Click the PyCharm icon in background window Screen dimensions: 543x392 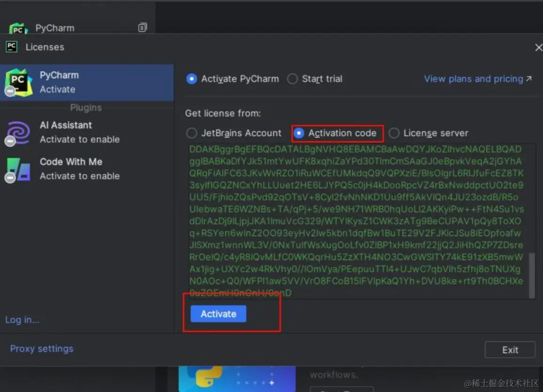coord(18,28)
